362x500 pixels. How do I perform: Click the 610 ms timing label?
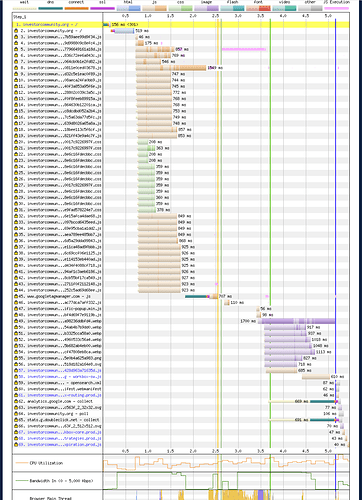[x=337, y=376]
